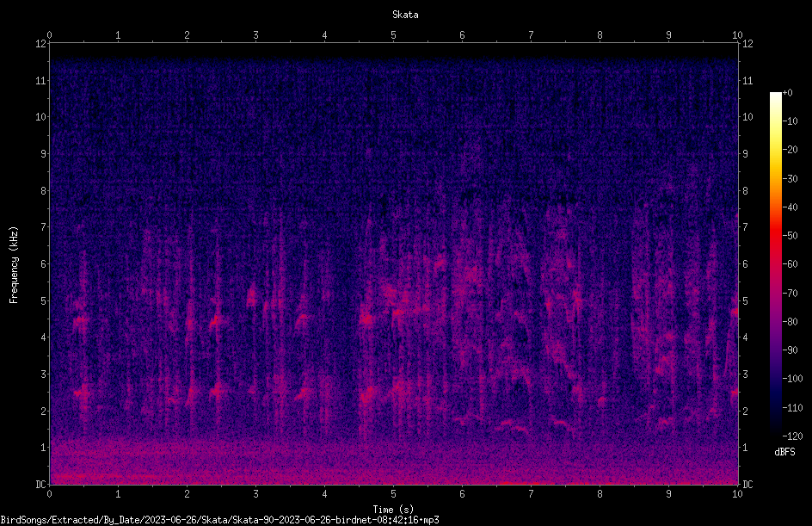Click the "+0" color scale value
The width and height of the screenshot is (812, 526).
788,93
